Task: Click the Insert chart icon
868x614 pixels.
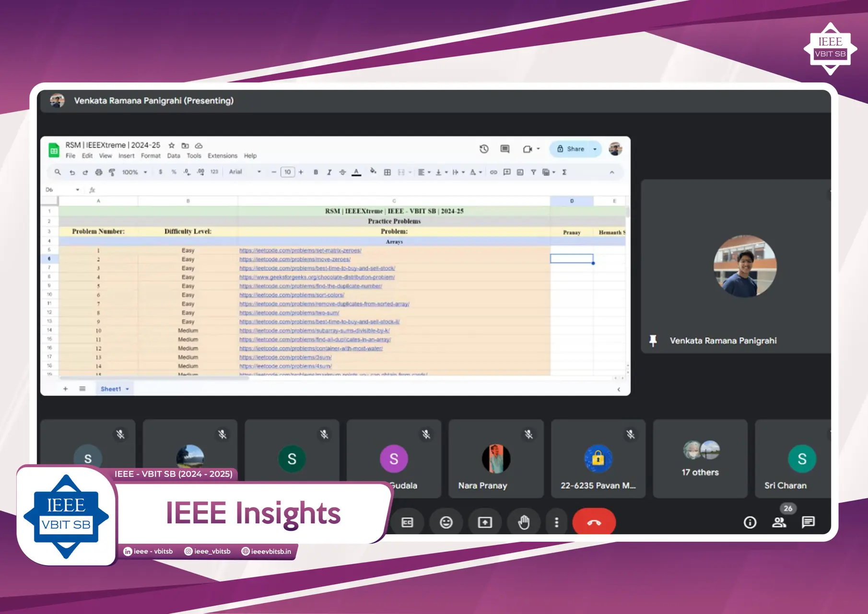Action: 520,172
